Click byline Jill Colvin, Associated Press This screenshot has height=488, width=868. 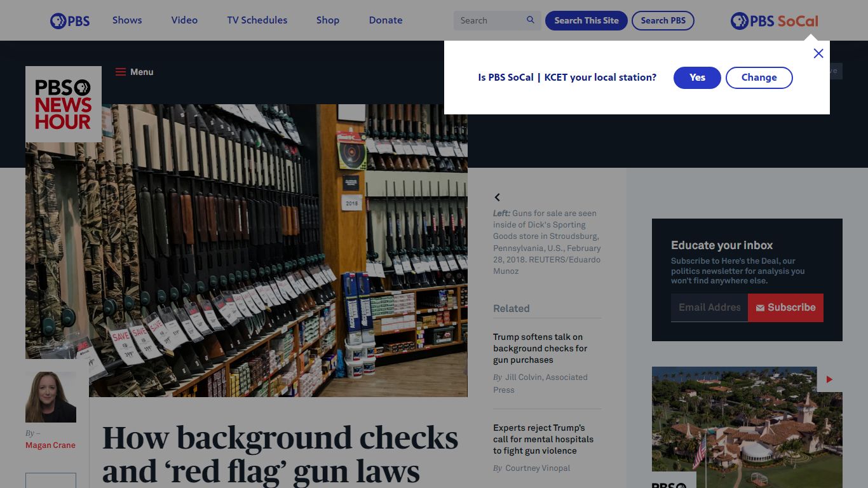coord(540,383)
